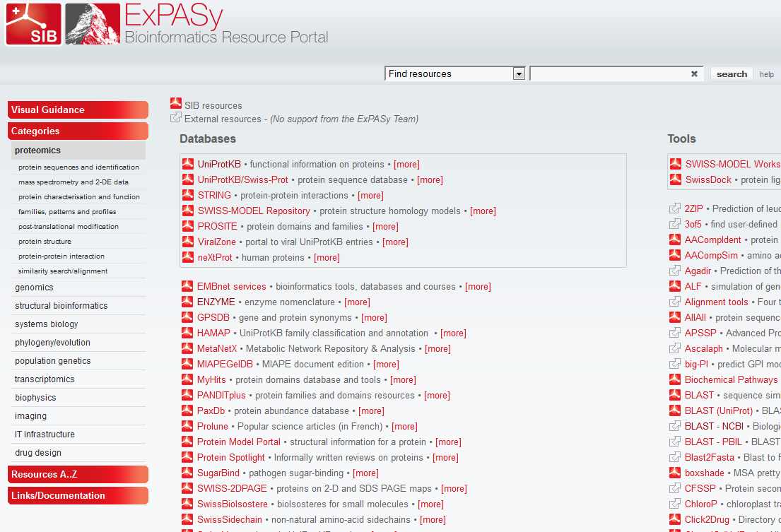Open the Protein Model Portal link
This screenshot has width=781, height=532.
click(239, 442)
